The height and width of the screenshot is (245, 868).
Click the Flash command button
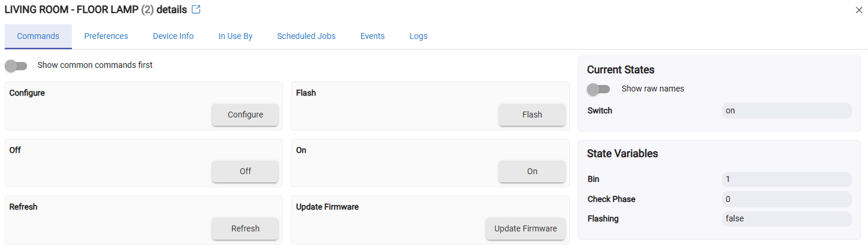(x=532, y=115)
